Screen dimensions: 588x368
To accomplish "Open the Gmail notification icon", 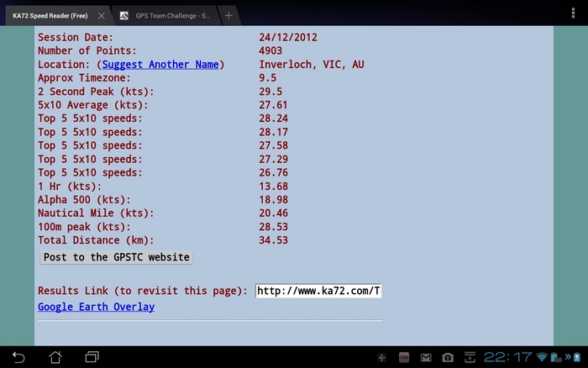I will coord(426,357).
